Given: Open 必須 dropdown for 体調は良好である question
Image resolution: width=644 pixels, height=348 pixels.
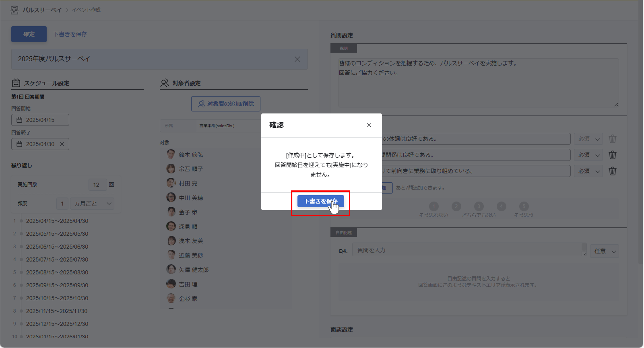Looking at the screenshot, I should [588, 139].
